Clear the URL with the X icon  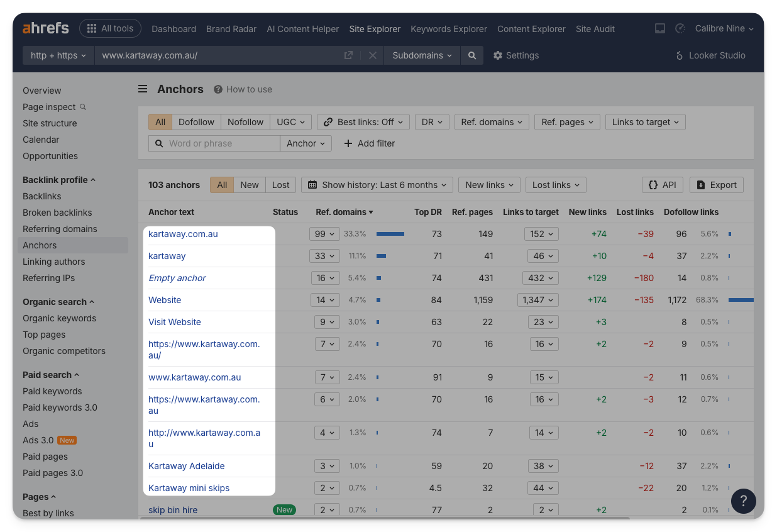373,55
